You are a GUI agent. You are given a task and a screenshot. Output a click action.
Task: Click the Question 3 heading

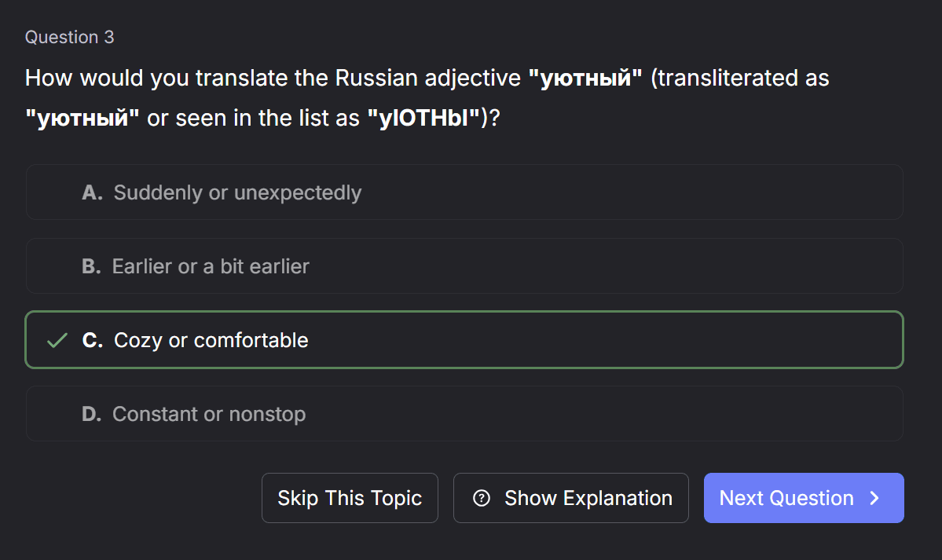[70, 37]
